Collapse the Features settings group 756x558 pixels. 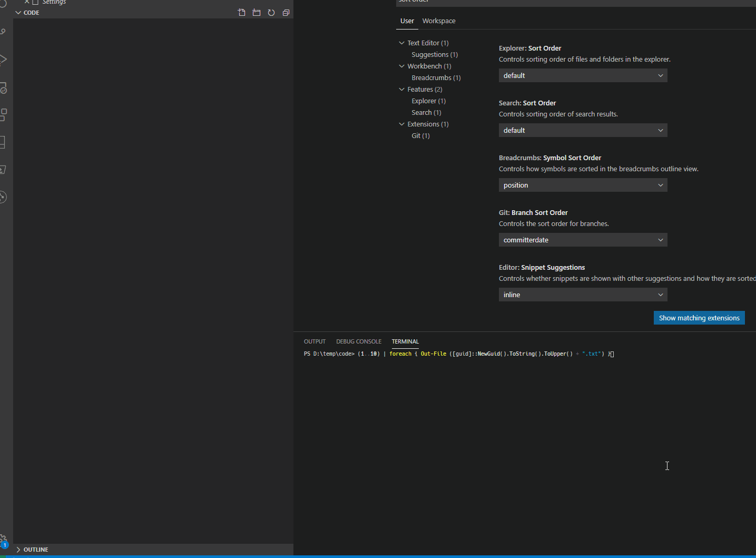pyautogui.click(x=401, y=89)
